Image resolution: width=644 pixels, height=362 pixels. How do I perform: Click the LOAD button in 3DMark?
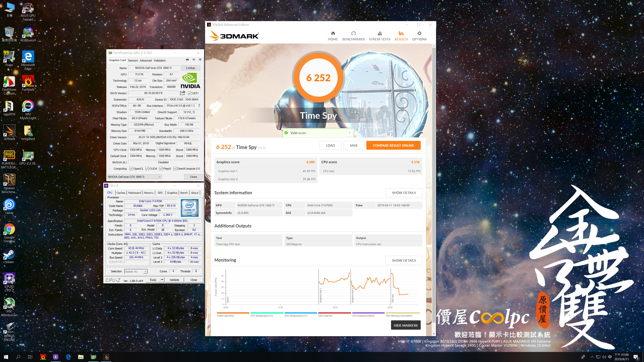pos(330,145)
